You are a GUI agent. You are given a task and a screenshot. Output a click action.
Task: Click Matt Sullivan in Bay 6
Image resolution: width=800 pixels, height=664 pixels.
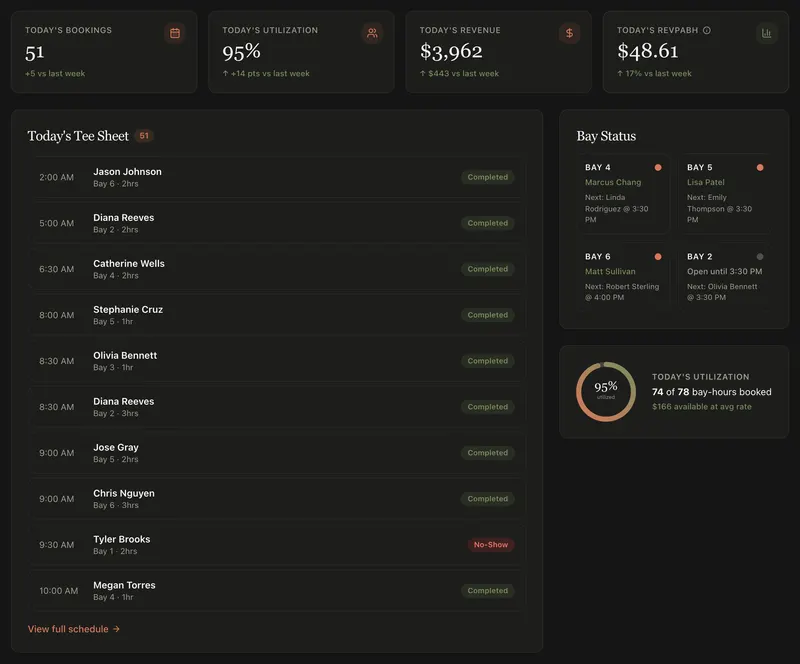click(x=610, y=272)
